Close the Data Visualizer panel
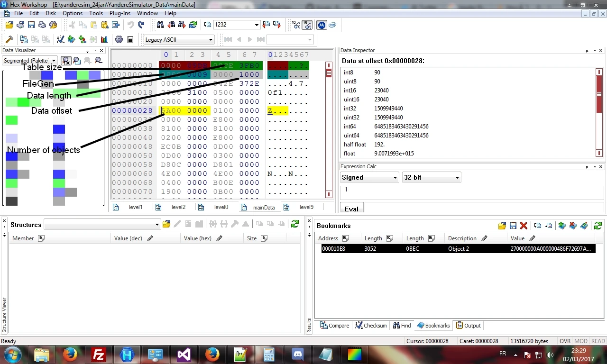The height and width of the screenshot is (364, 607). pos(102,50)
